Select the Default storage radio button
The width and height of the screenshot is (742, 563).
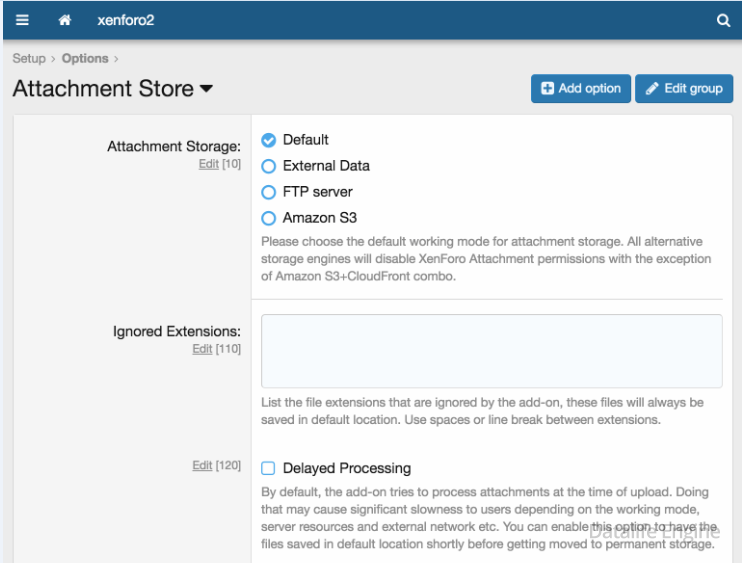tap(268, 140)
